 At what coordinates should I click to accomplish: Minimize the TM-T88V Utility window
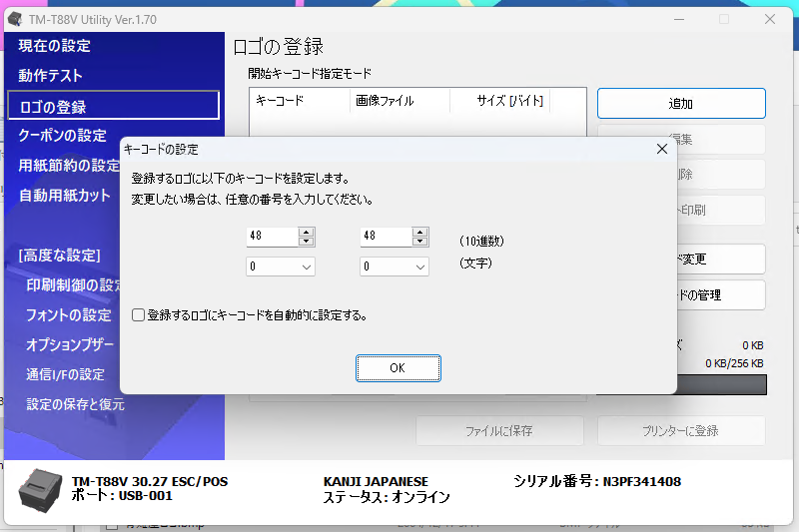pyautogui.click(x=679, y=19)
